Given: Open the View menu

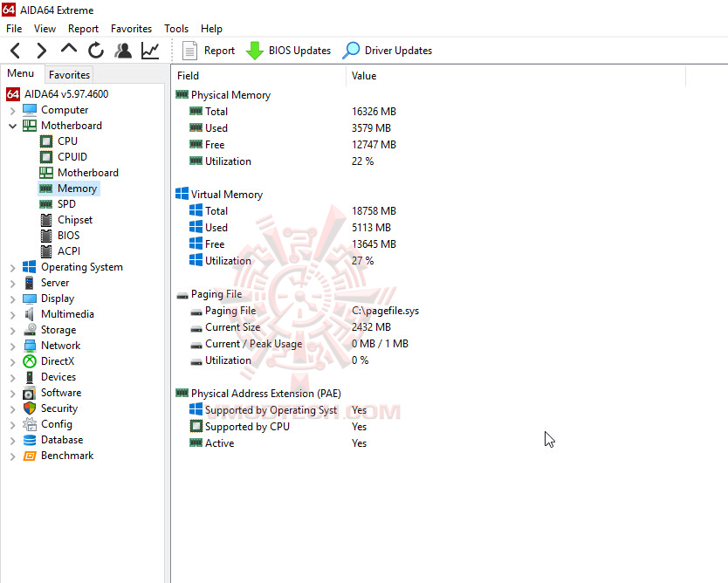Looking at the screenshot, I should coord(45,29).
